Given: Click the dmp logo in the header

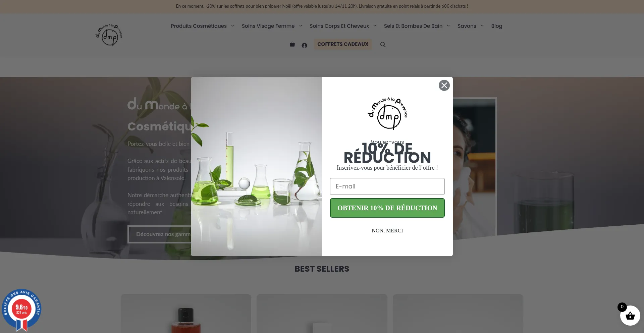Looking at the screenshot, I should coord(109,35).
